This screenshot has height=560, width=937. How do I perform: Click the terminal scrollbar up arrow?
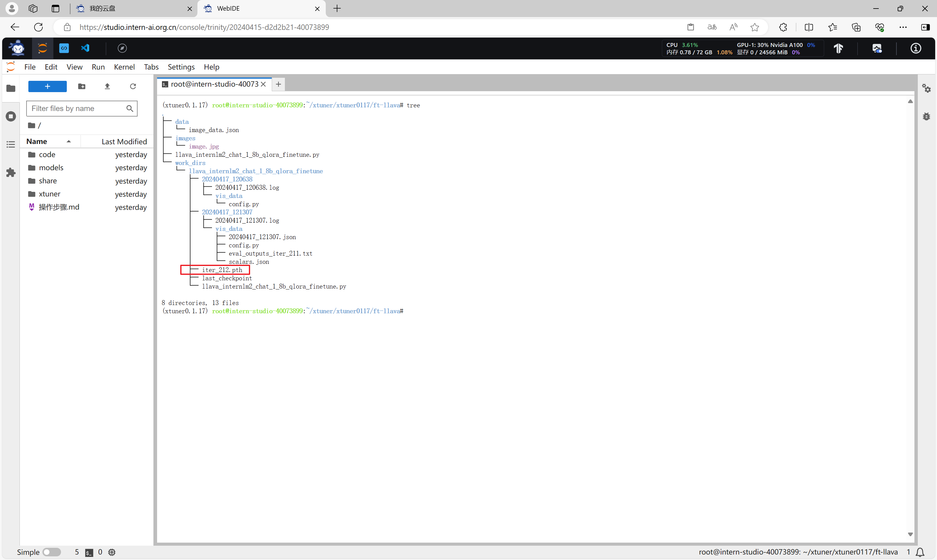(x=910, y=102)
